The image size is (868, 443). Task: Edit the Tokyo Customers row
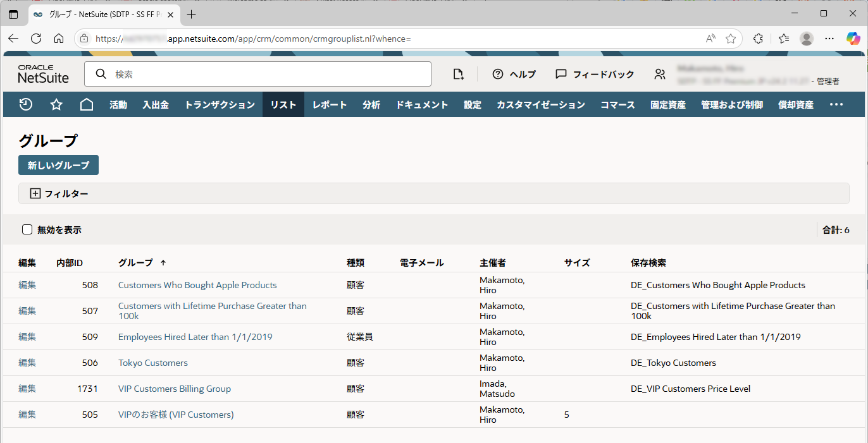coord(27,363)
